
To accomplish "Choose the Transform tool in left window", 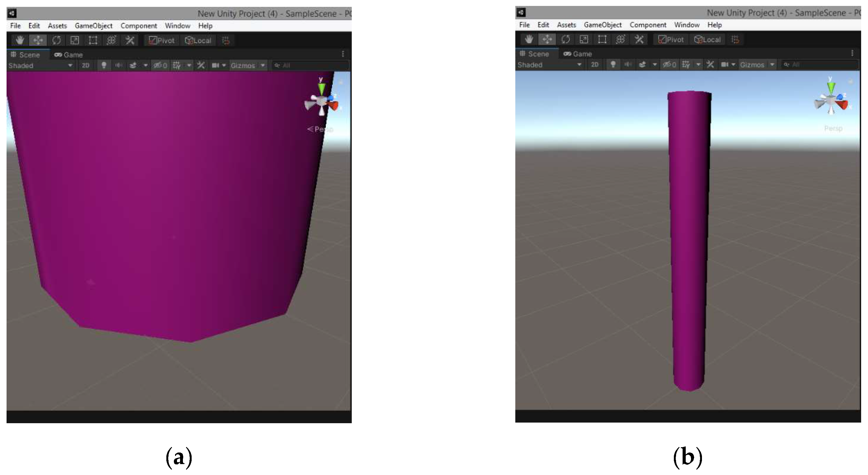I will tap(111, 41).
